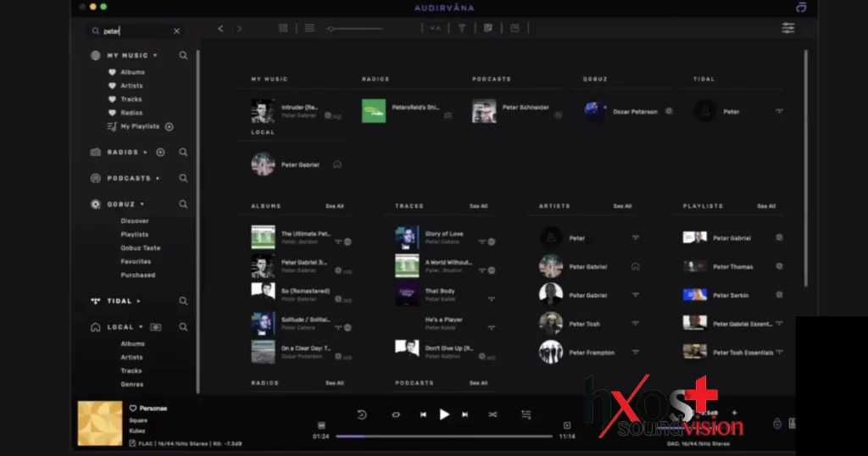The image size is (868, 456).
Task: Switch to grid view
Action: (x=283, y=28)
